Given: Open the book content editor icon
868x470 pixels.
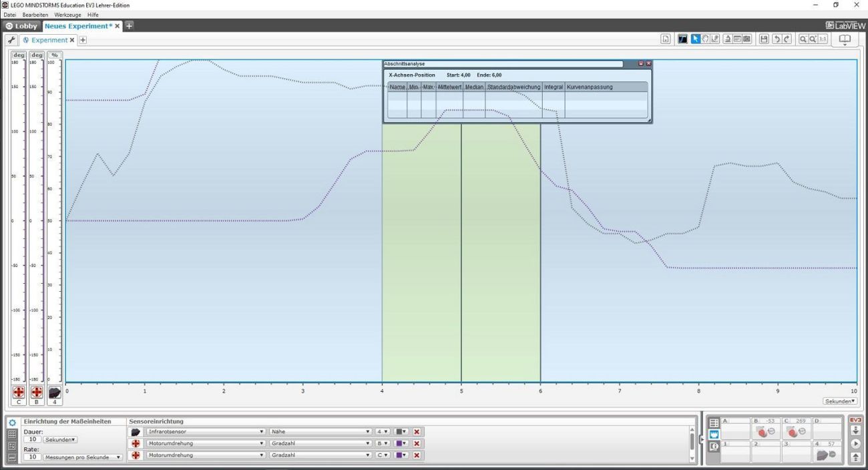Looking at the screenshot, I should (x=845, y=39).
